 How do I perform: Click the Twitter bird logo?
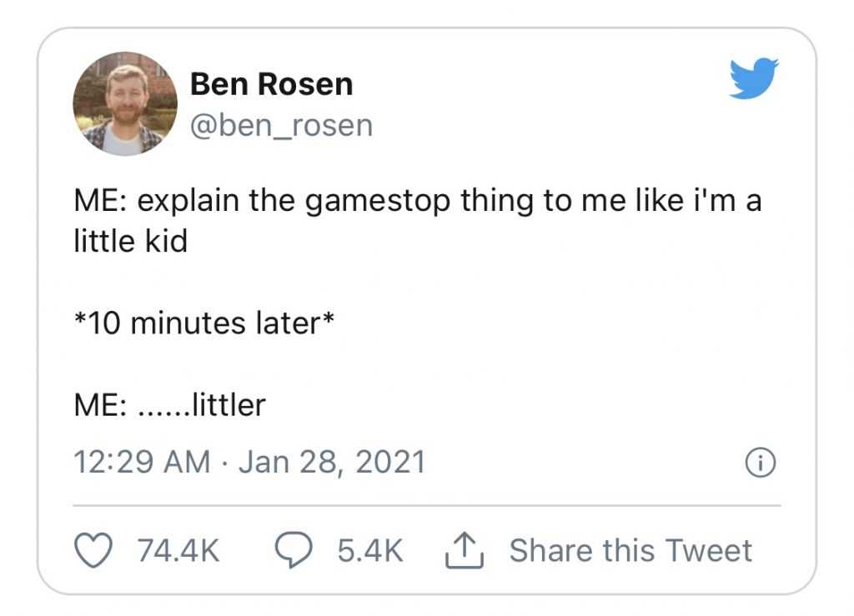tap(753, 78)
